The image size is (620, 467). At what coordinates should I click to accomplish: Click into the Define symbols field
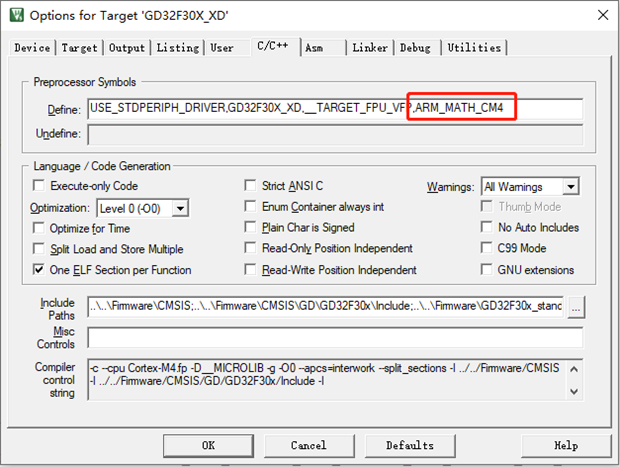click(335, 108)
